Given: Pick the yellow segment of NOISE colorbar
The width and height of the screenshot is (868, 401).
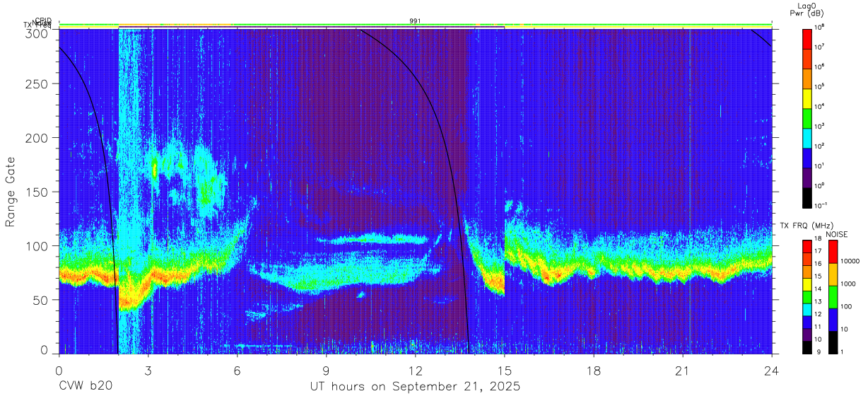Looking at the screenshot, I should (x=832, y=274).
